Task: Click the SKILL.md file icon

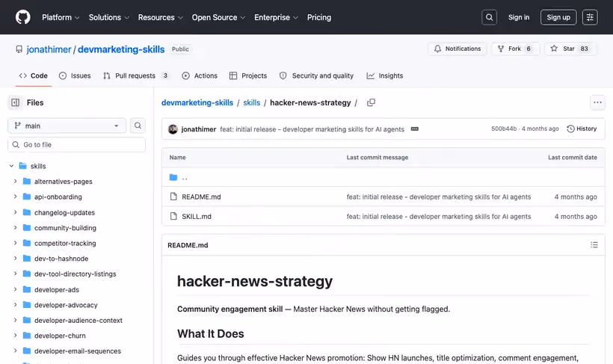Action: coord(173,216)
